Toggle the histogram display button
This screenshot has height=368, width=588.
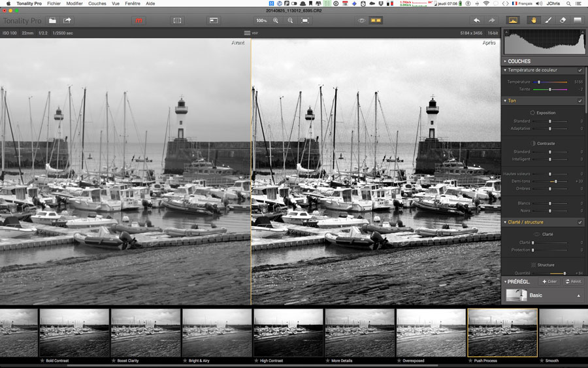[x=513, y=20]
